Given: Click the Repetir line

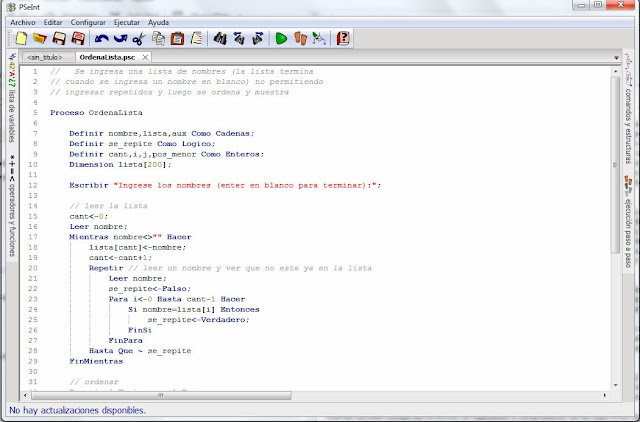Looking at the screenshot, I should coord(230,268).
